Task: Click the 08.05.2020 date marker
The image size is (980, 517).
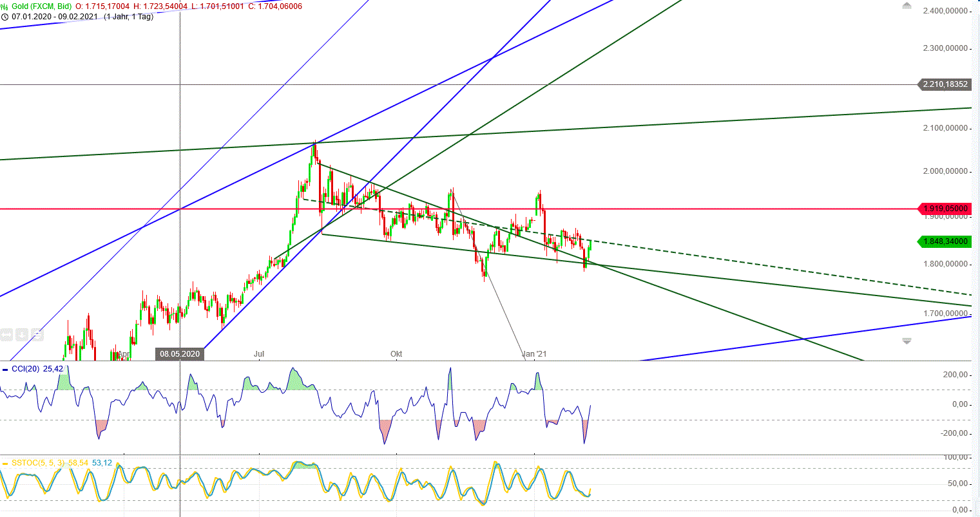Action: pyautogui.click(x=180, y=354)
